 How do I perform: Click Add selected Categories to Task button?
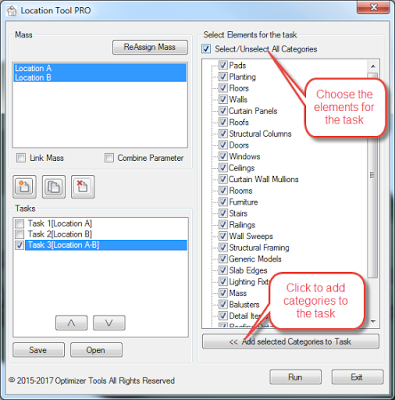point(291,342)
